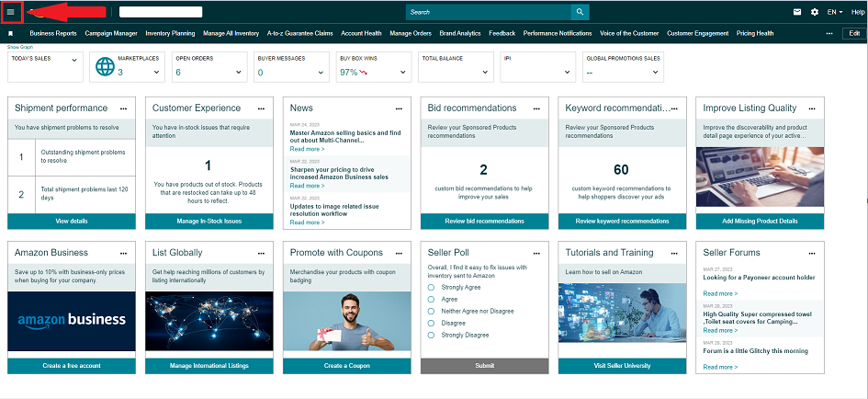
Task: Open Customer Experience card options menu
Action: [x=261, y=108]
